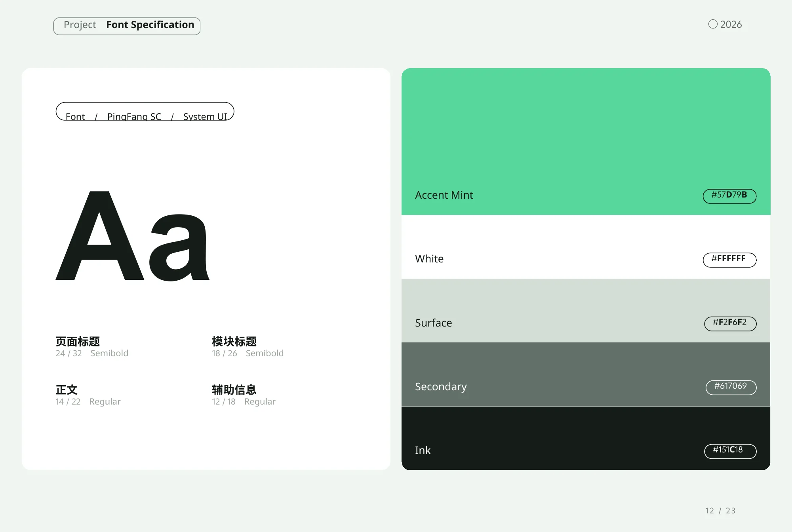Click the #F2F6F2 hex code badge
The image size is (792, 532).
click(x=730, y=324)
